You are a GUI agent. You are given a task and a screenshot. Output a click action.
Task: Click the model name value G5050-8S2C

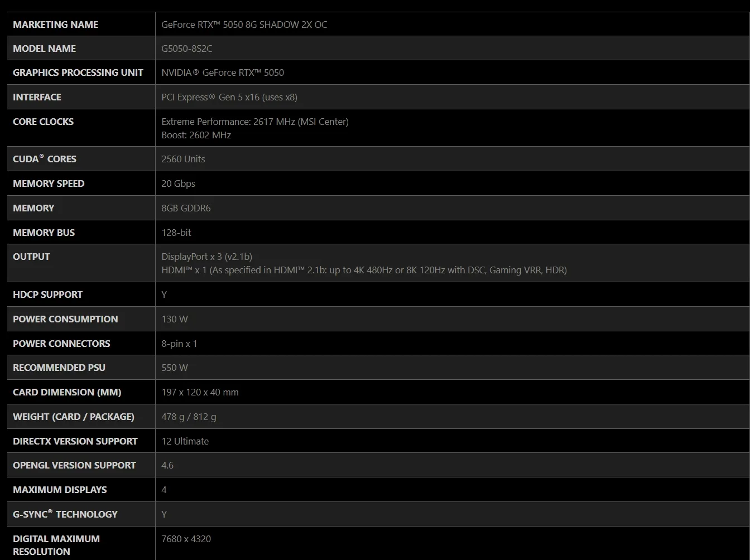point(187,49)
